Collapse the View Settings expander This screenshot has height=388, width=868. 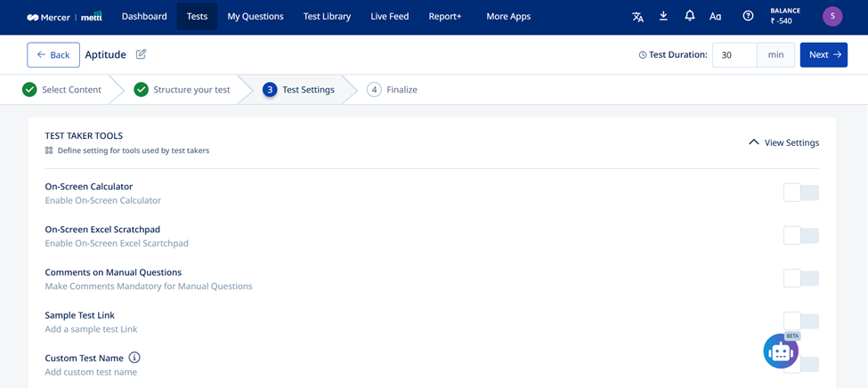click(783, 142)
